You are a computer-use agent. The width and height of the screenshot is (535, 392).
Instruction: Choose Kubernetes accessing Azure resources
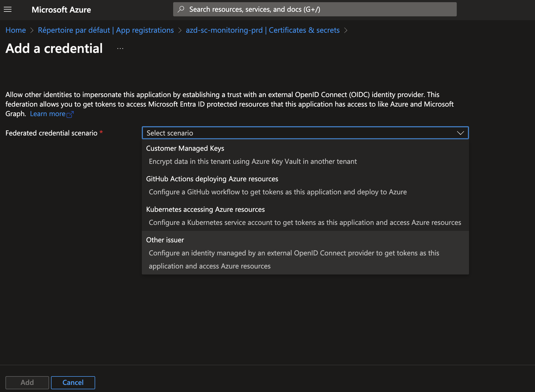[x=305, y=216]
